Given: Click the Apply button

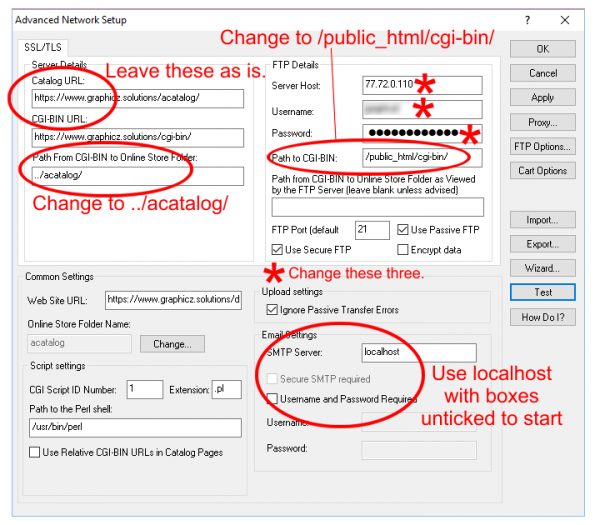Looking at the screenshot, I should pyautogui.click(x=543, y=97).
